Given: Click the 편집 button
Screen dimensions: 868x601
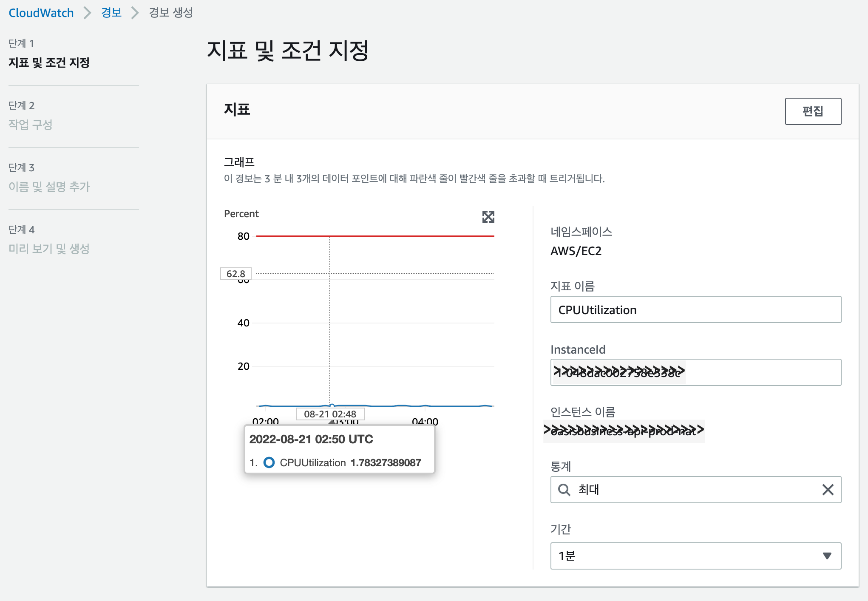Looking at the screenshot, I should [x=812, y=111].
